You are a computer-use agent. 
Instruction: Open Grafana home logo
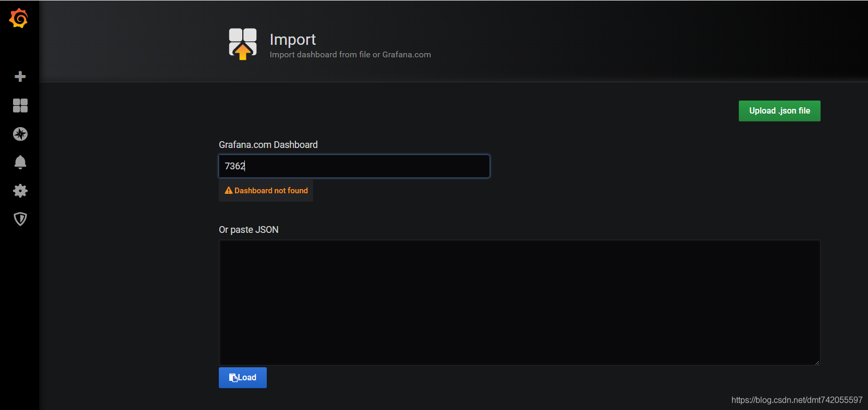click(x=19, y=18)
